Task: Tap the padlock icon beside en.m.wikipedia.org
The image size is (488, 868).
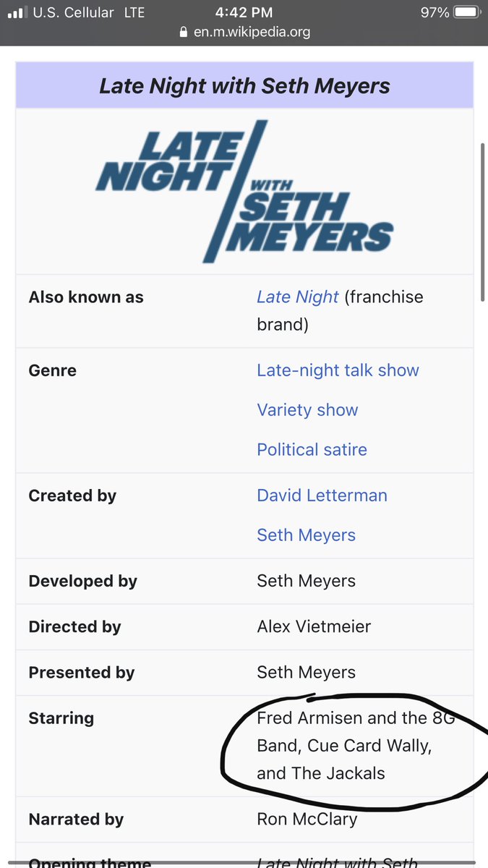Action: (x=184, y=33)
